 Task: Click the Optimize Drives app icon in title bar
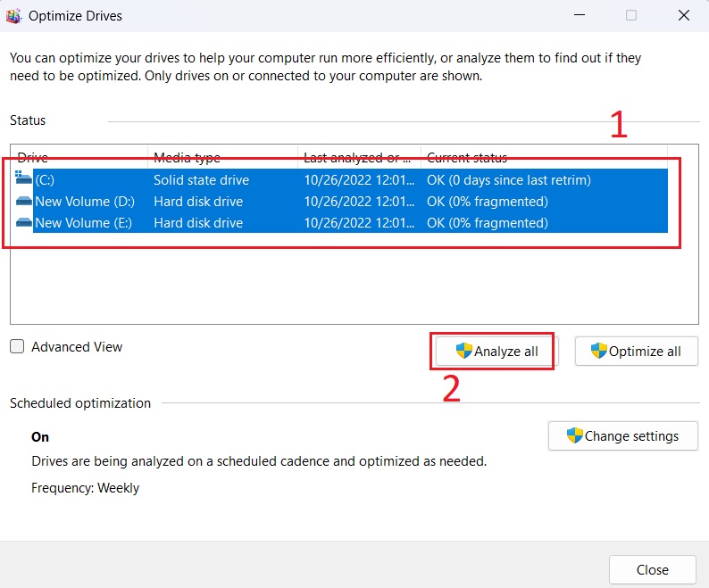click(x=15, y=15)
